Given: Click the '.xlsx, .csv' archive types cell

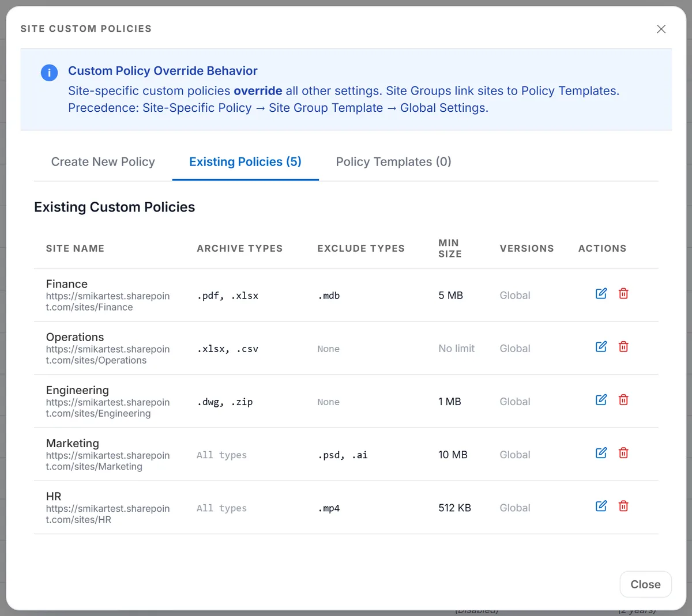Looking at the screenshot, I should click(x=228, y=349).
